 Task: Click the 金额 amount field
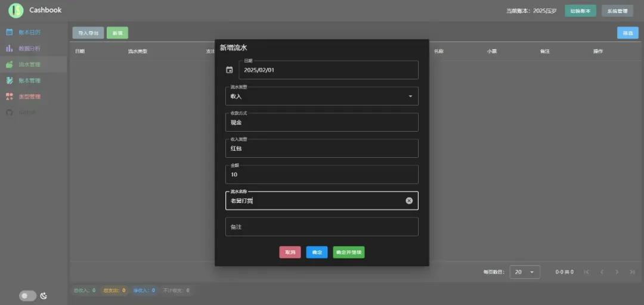[x=322, y=175]
